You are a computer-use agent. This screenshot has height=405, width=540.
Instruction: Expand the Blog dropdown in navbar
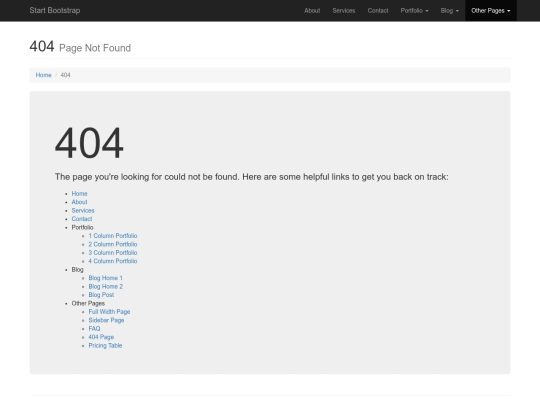tap(449, 11)
